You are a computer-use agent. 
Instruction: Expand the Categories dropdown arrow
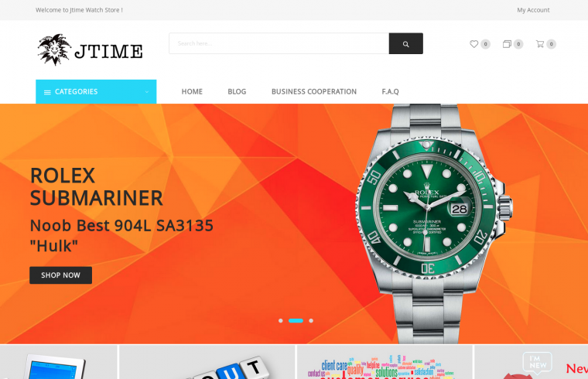click(147, 92)
